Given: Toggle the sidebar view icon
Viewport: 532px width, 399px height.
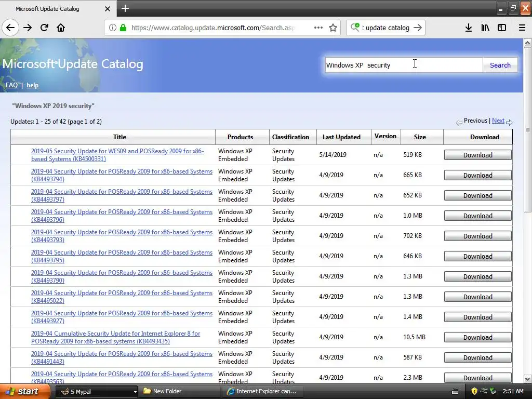Looking at the screenshot, I should (502, 28).
